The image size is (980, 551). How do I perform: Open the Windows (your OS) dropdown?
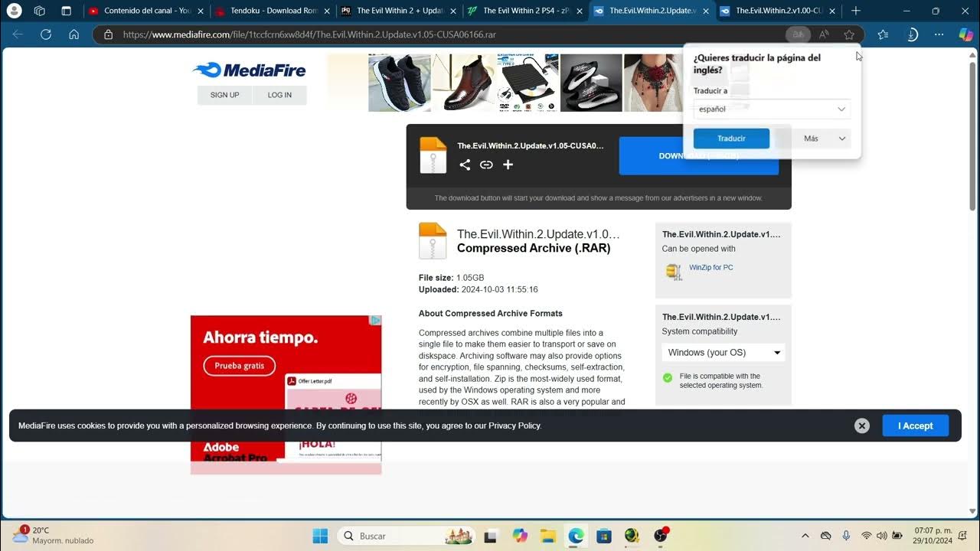click(724, 353)
